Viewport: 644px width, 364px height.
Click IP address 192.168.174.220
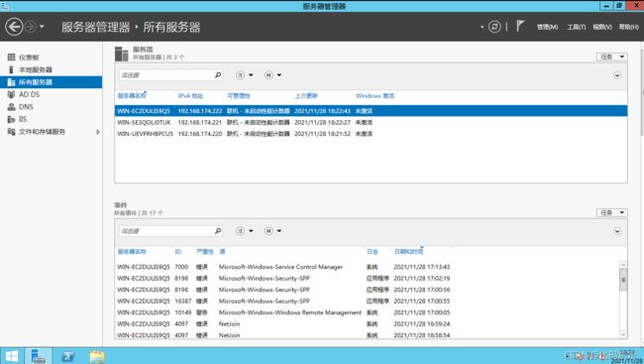[200, 134]
